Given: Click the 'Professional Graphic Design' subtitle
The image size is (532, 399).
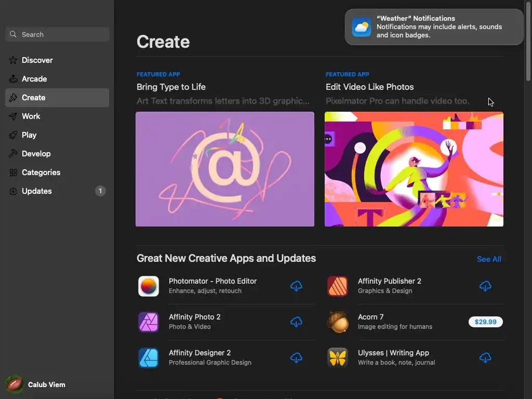Looking at the screenshot, I should (x=210, y=362).
